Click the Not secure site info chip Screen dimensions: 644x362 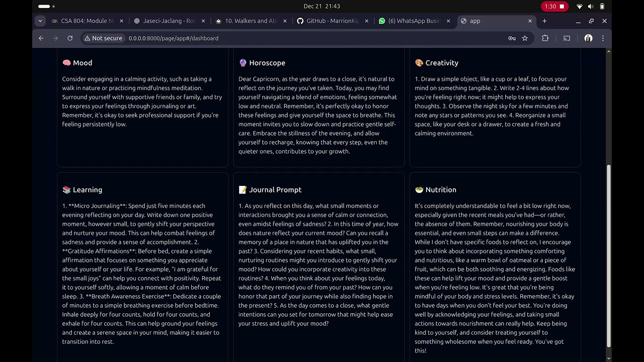(x=103, y=38)
